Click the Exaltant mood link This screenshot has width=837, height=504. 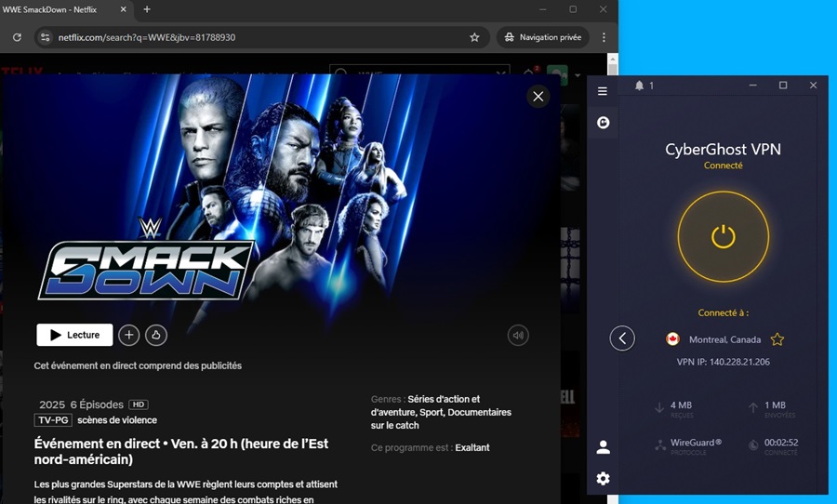coord(472,447)
